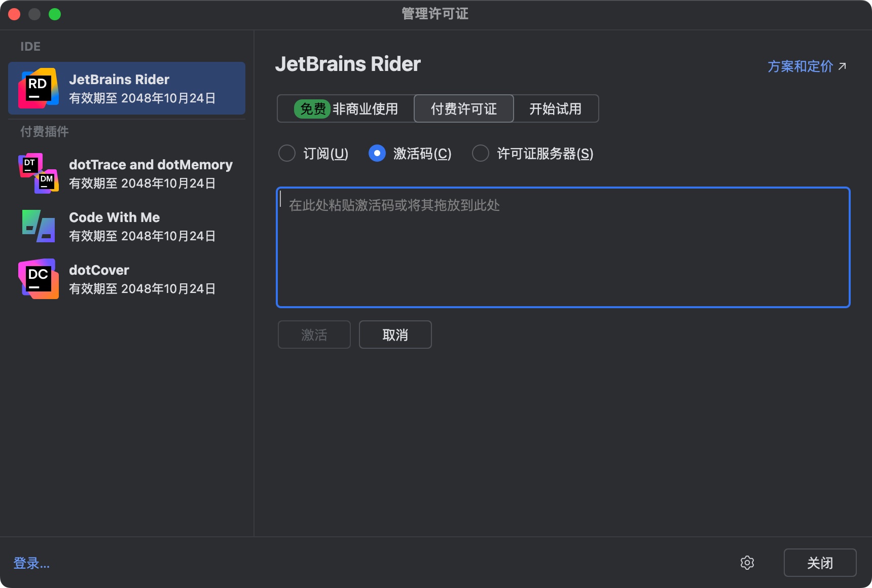Switch to the 免费 非商业使用 tab
872x588 pixels.
coord(346,108)
